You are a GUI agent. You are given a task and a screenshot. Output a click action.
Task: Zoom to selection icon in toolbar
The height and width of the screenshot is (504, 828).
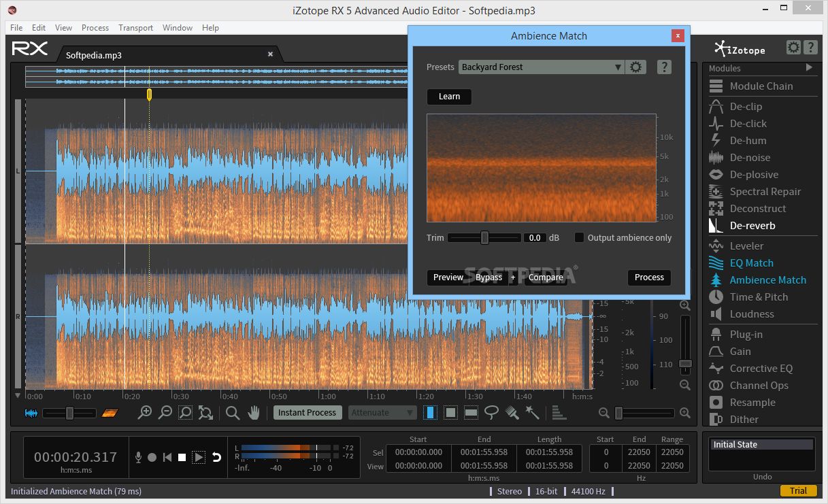(x=185, y=412)
